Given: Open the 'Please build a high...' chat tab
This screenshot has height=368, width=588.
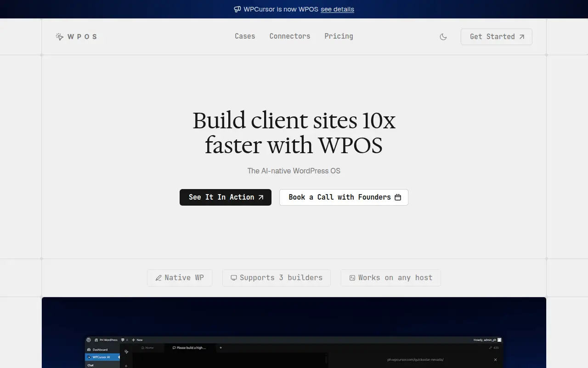Looking at the screenshot, I should click(189, 348).
